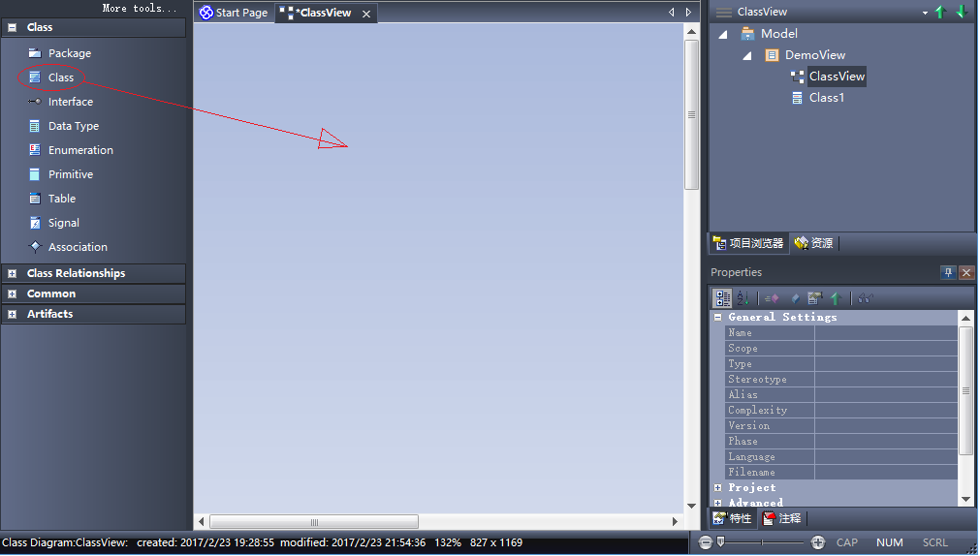Collapse the General Settings group

tap(718, 317)
